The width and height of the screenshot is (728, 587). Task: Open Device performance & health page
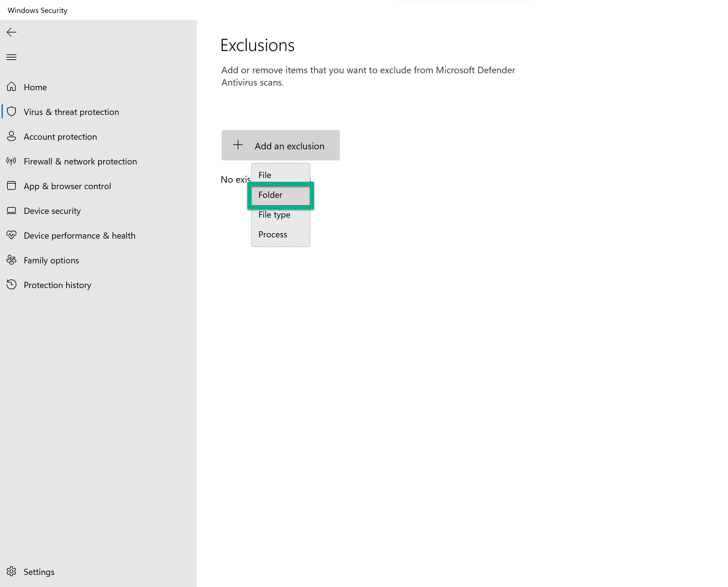(79, 235)
